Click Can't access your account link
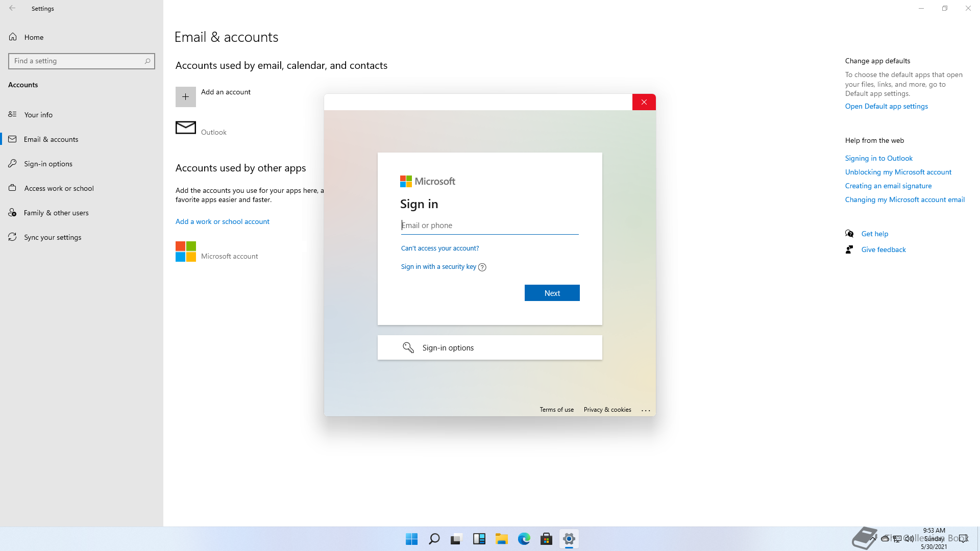 tap(440, 248)
